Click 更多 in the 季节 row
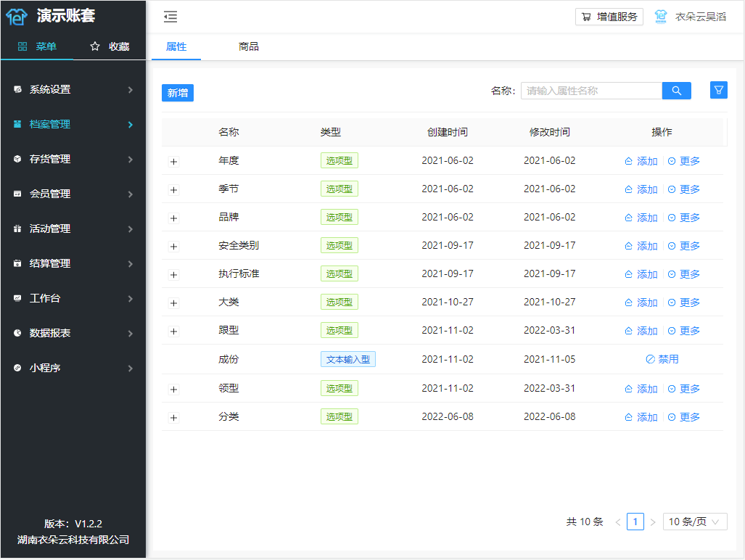745x560 pixels. 684,189
